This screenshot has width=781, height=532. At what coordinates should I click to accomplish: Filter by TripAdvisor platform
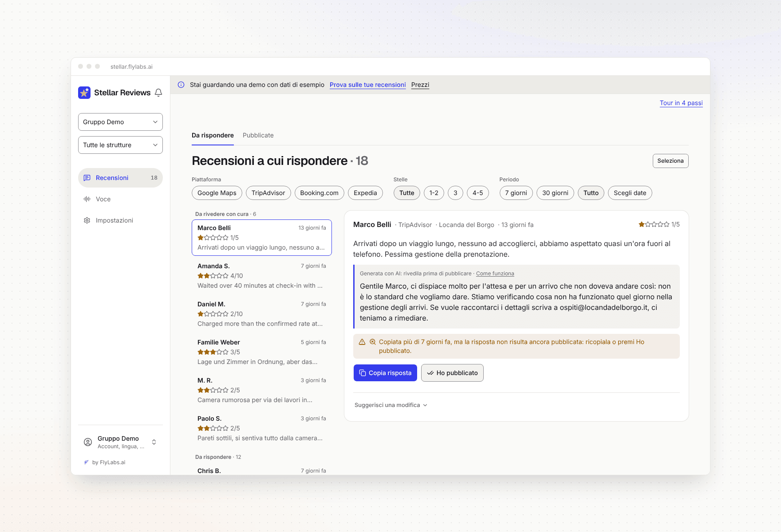point(268,193)
